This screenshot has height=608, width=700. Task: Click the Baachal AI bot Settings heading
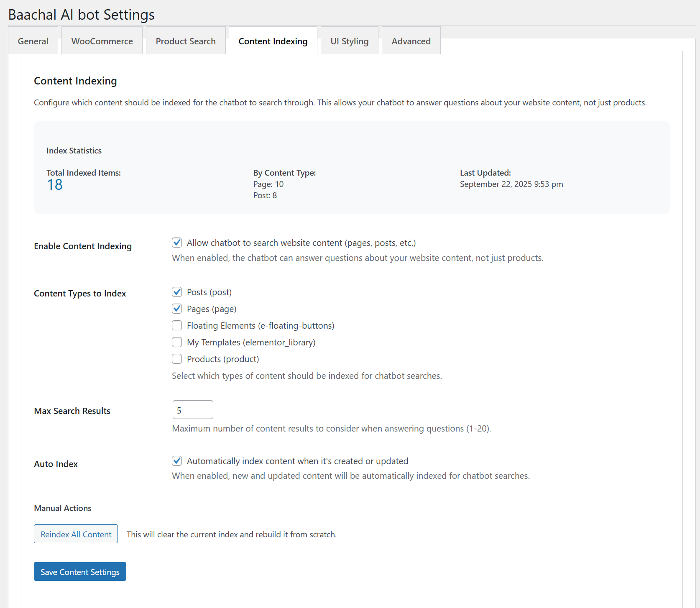click(81, 14)
